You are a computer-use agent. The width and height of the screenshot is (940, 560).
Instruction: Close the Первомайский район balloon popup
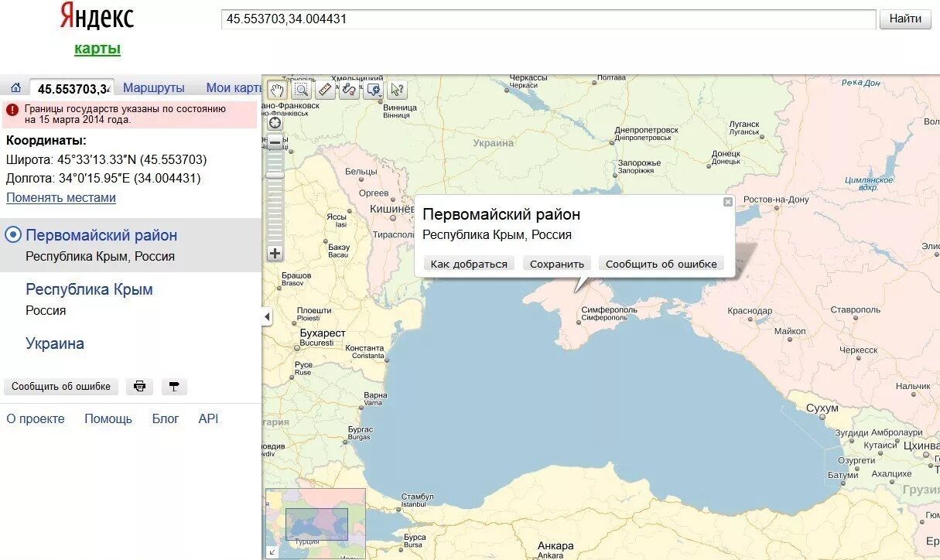coord(727,202)
